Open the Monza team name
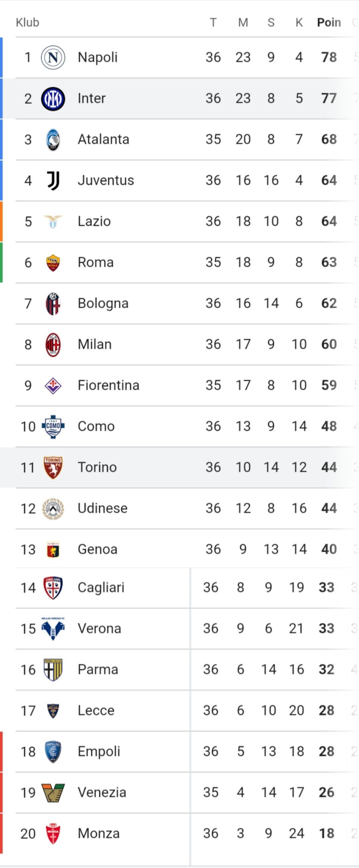 pyautogui.click(x=99, y=834)
